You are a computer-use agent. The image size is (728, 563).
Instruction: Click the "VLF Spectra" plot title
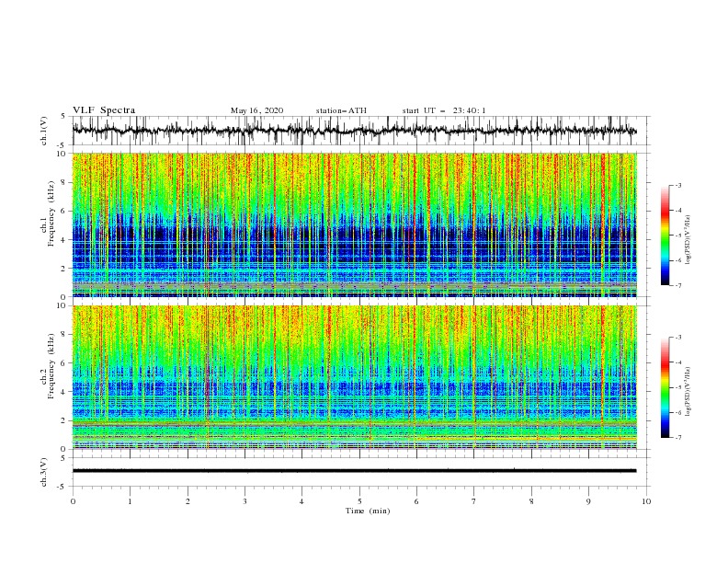(104, 110)
